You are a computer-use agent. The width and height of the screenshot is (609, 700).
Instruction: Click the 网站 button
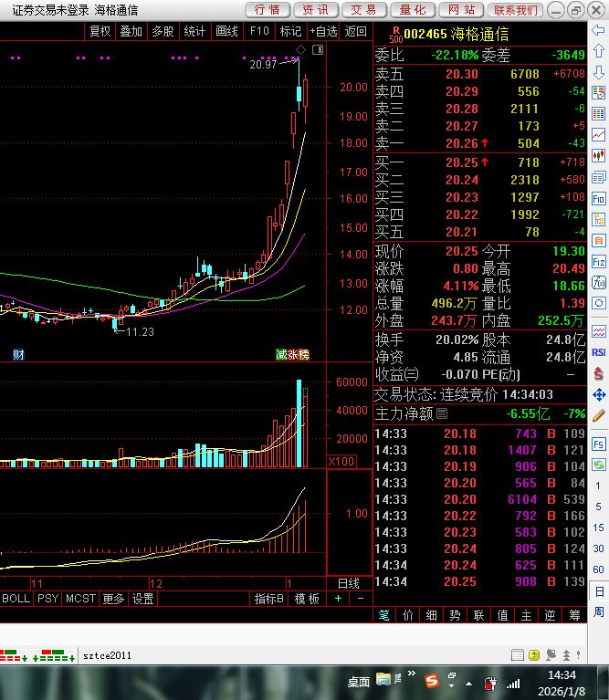461,10
